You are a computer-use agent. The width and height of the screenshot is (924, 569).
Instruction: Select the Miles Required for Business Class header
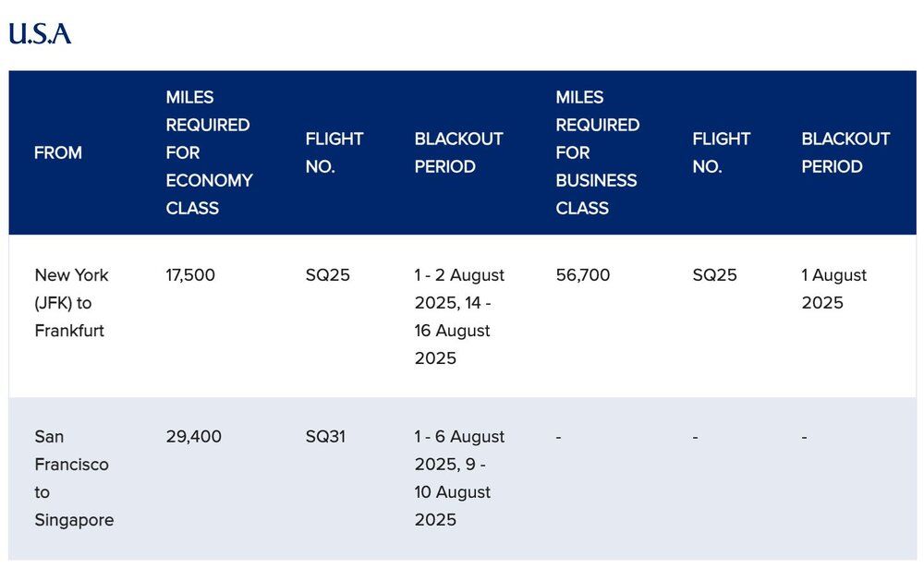[598, 152]
